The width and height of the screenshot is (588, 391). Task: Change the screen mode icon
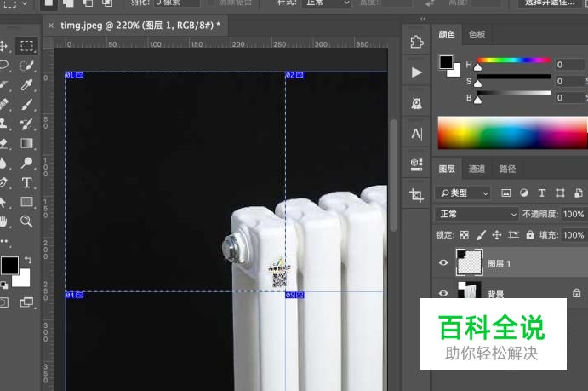(x=26, y=302)
